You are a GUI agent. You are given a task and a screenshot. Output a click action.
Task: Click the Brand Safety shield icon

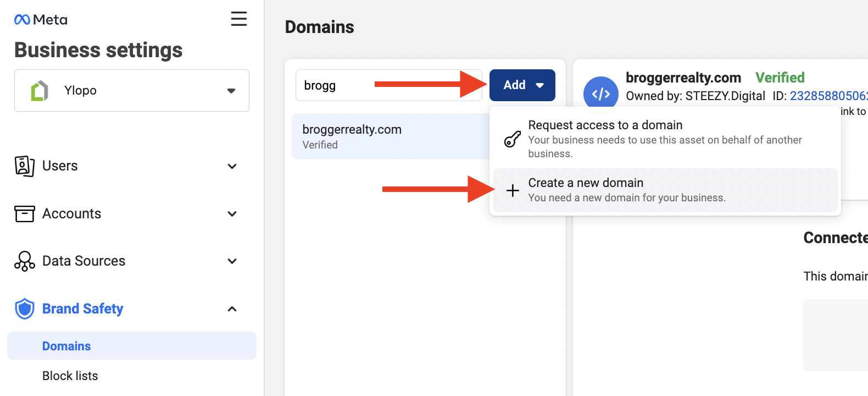click(x=24, y=309)
